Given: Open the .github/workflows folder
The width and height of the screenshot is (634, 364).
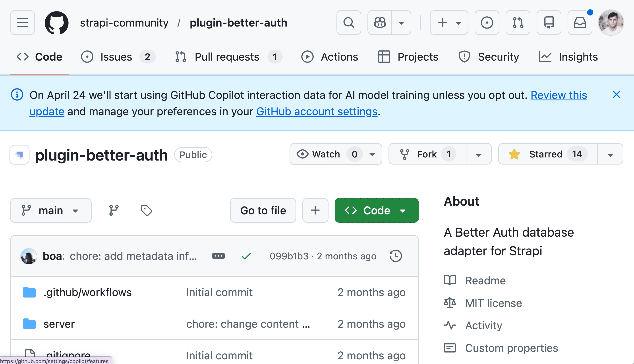Looking at the screenshot, I should click(x=88, y=292).
